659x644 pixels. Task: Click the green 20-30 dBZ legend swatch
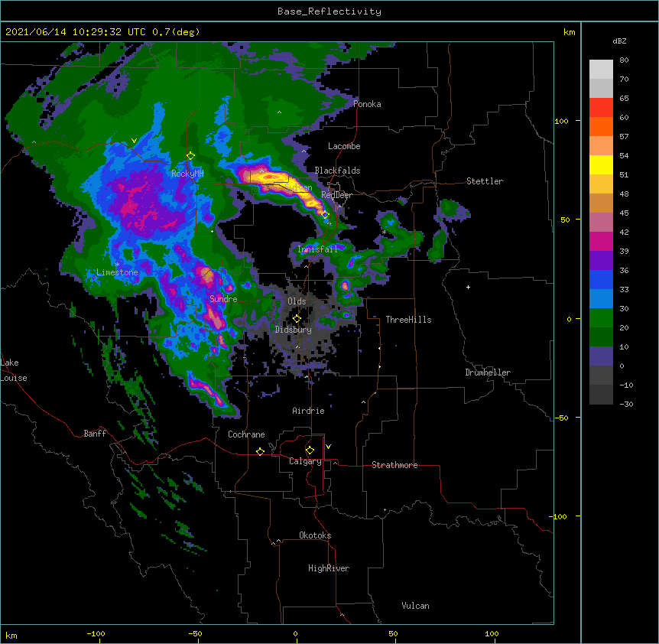[x=601, y=318]
